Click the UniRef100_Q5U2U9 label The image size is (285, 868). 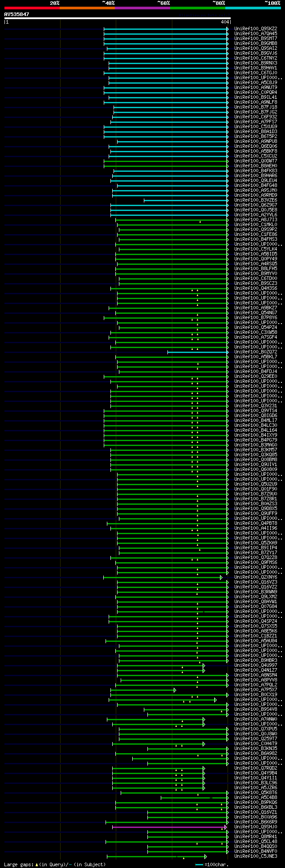pyautogui.click(x=256, y=484)
